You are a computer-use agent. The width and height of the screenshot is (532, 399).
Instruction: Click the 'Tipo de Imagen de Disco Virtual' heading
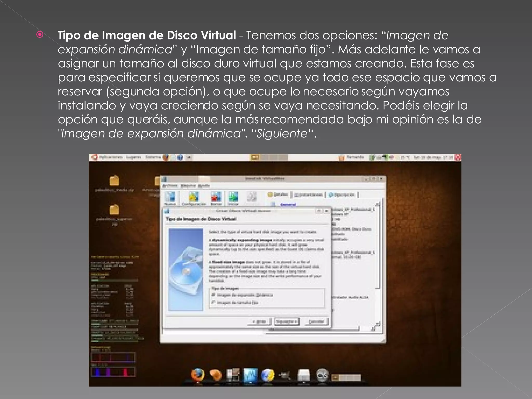coord(201,219)
